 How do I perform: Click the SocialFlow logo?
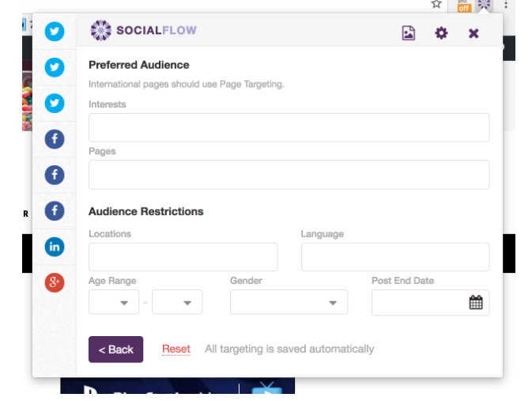[x=143, y=30]
